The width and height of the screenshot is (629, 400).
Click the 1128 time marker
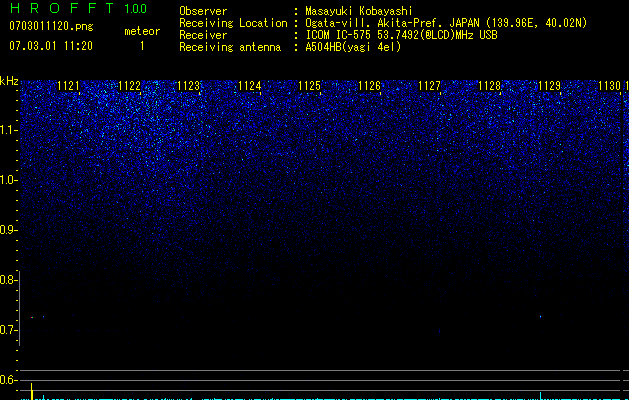pyautogui.click(x=489, y=86)
